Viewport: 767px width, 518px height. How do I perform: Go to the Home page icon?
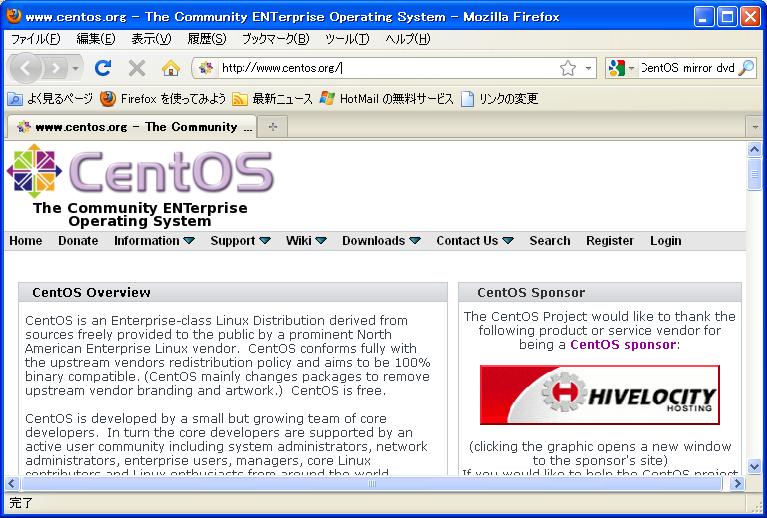click(171, 68)
